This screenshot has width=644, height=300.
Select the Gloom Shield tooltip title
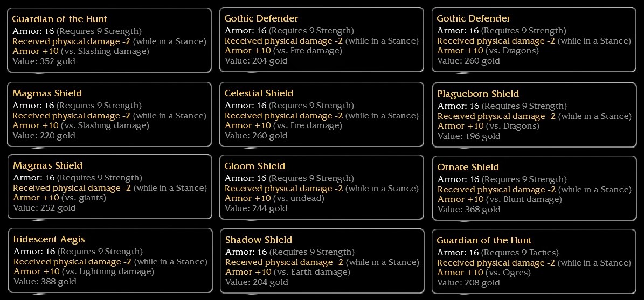point(254,166)
